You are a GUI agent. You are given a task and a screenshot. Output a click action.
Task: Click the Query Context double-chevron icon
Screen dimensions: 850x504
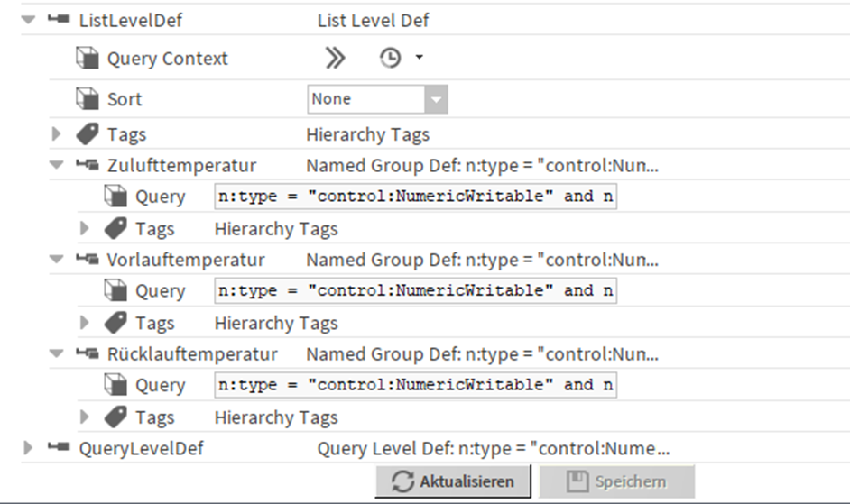(x=335, y=58)
